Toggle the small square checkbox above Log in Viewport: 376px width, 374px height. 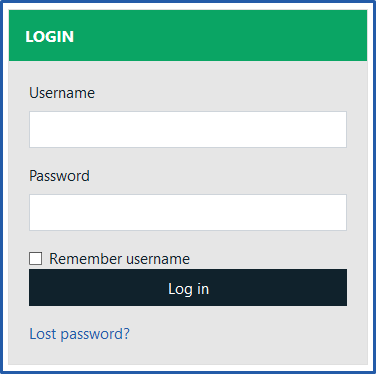35,258
